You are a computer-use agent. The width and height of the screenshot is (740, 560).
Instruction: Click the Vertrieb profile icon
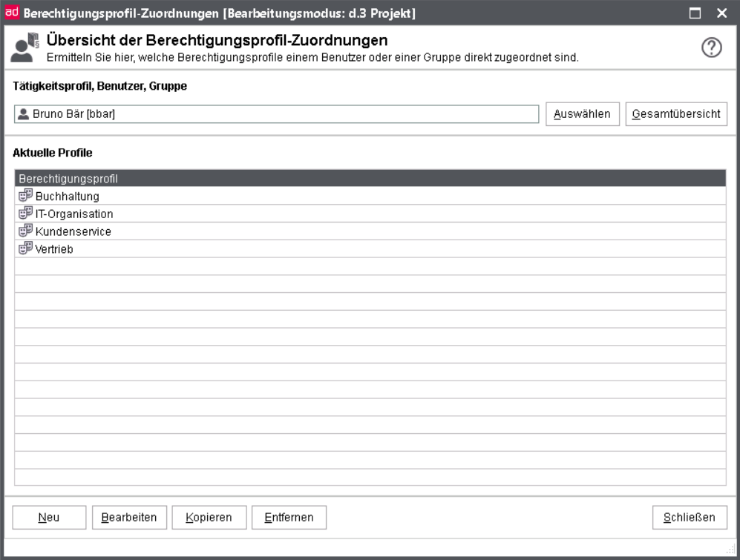[x=25, y=248]
